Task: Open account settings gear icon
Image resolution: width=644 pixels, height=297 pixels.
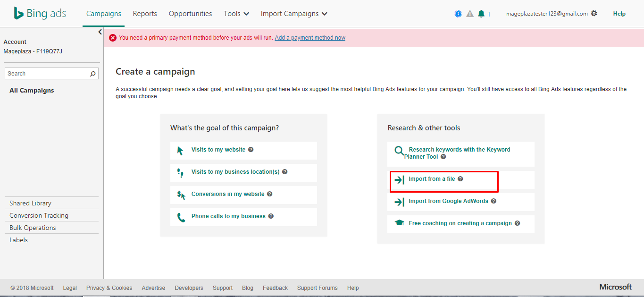Action: [x=594, y=14]
